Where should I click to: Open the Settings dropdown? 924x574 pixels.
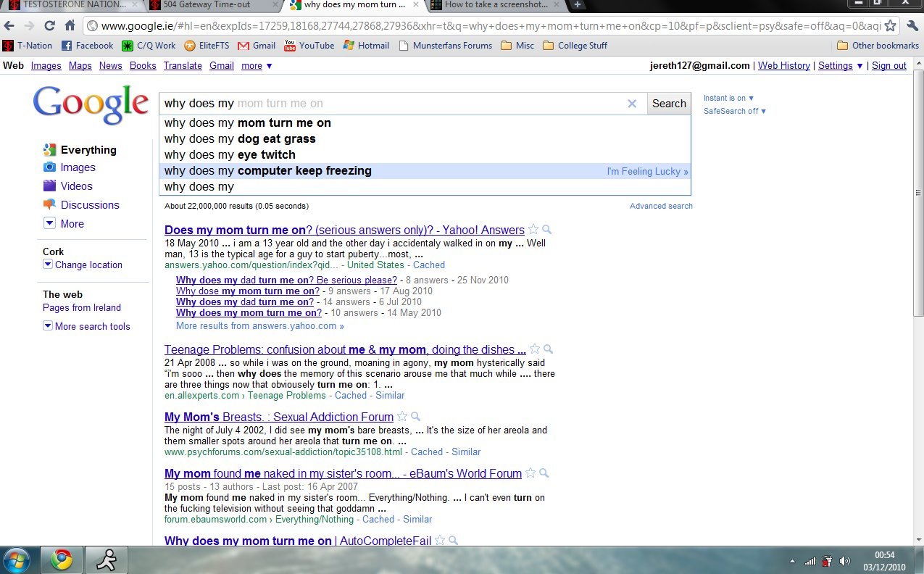coord(841,65)
